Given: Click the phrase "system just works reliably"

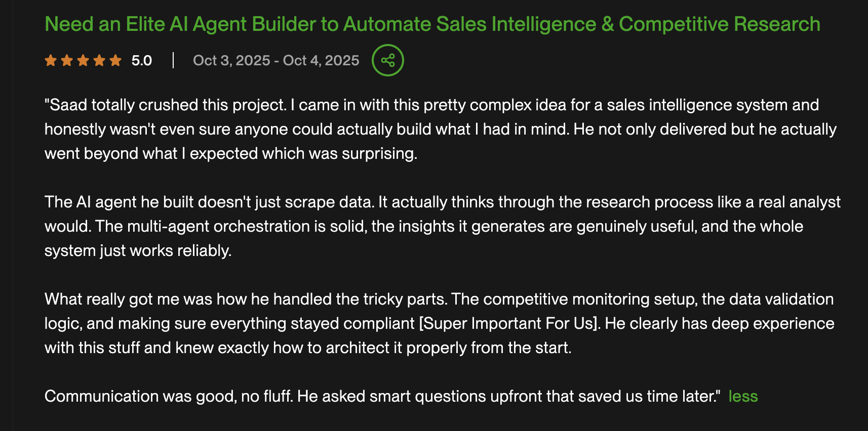Looking at the screenshot, I should coord(138,251).
